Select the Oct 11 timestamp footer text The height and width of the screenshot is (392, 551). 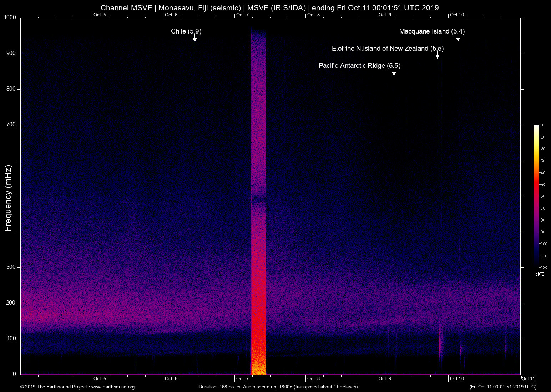pyautogui.click(x=503, y=387)
